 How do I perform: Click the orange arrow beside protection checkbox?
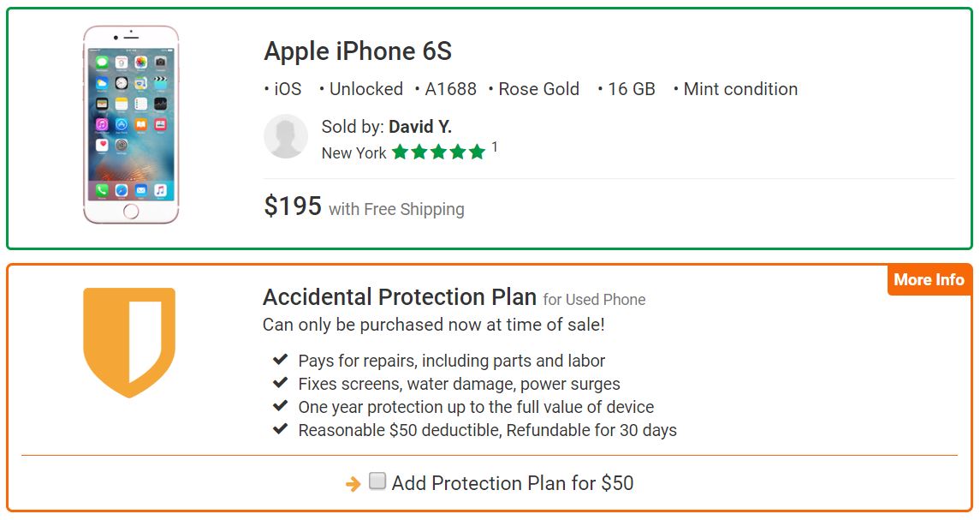(353, 484)
